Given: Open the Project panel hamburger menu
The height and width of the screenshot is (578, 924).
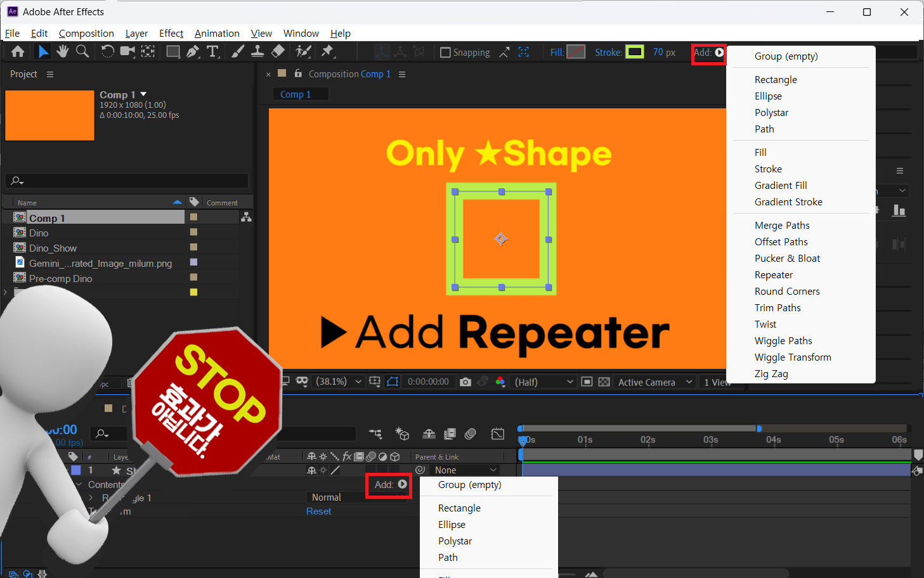Looking at the screenshot, I should 50,74.
